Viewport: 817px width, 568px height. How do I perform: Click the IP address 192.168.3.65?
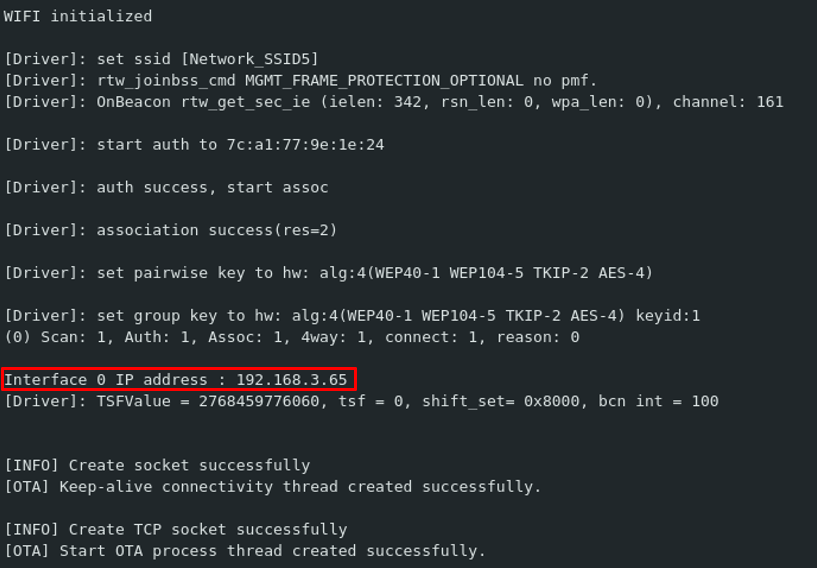pyautogui.click(x=291, y=380)
